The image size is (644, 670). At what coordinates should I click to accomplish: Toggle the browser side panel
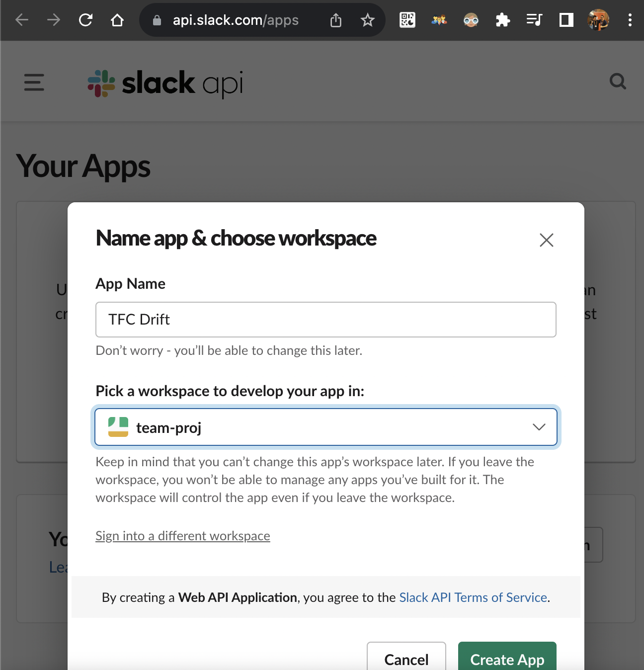coord(566,20)
